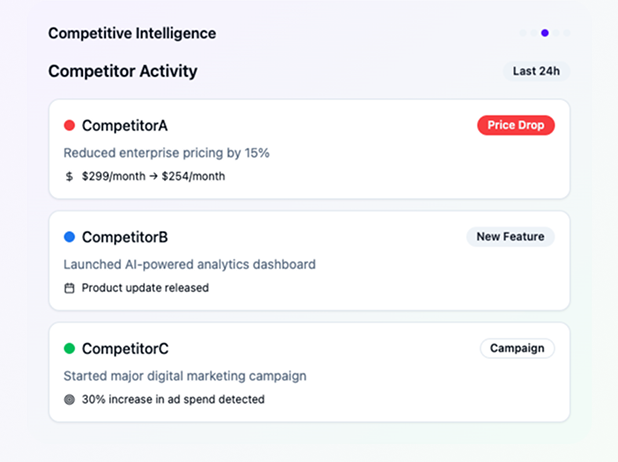
Task: Click the Campaign badge
Action: point(517,348)
